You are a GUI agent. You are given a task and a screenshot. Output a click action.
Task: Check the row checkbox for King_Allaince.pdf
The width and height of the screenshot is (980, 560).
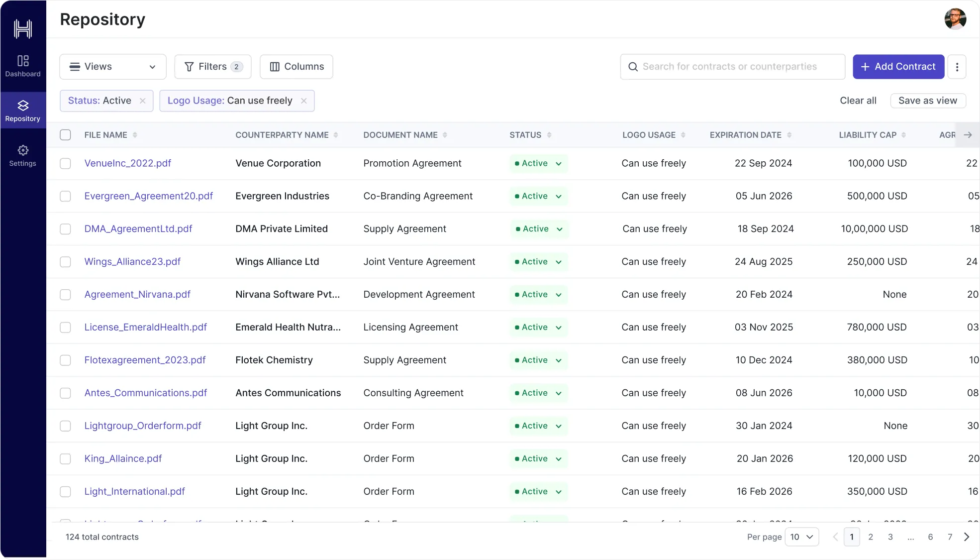coord(65,458)
